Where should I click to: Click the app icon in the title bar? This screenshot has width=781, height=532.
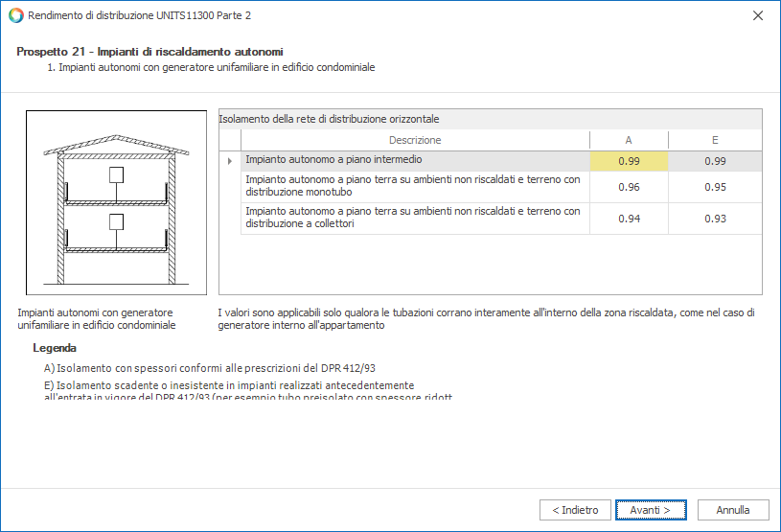tap(15, 15)
